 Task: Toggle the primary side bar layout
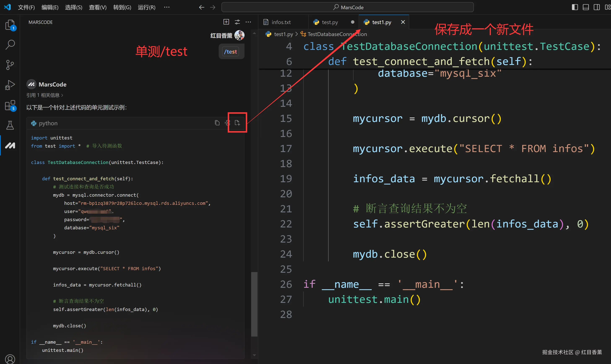click(575, 7)
